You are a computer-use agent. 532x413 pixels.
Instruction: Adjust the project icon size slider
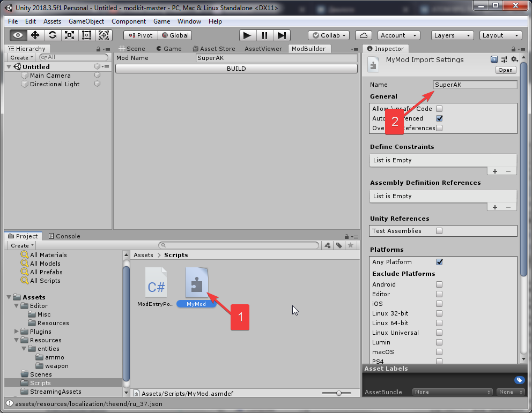[x=339, y=393]
